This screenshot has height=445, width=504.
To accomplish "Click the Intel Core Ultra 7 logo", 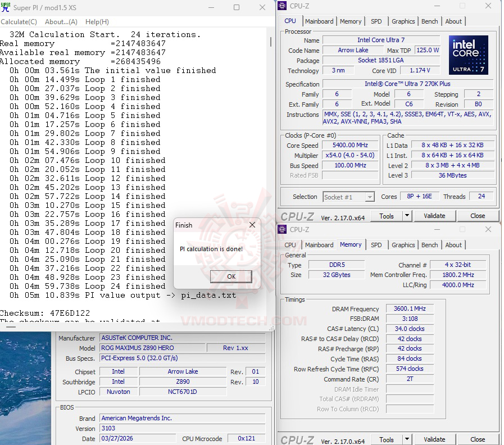I will [468, 55].
